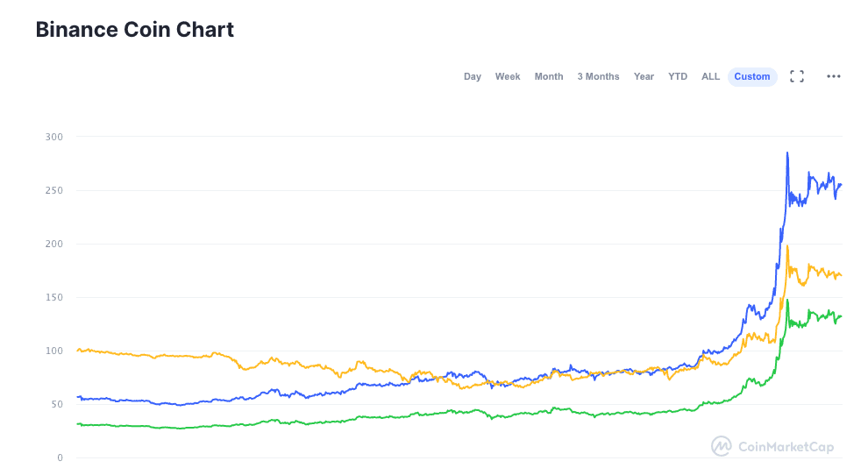868x468 pixels.
Task: Click the orange line's highest spike
Action: [x=787, y=246]
